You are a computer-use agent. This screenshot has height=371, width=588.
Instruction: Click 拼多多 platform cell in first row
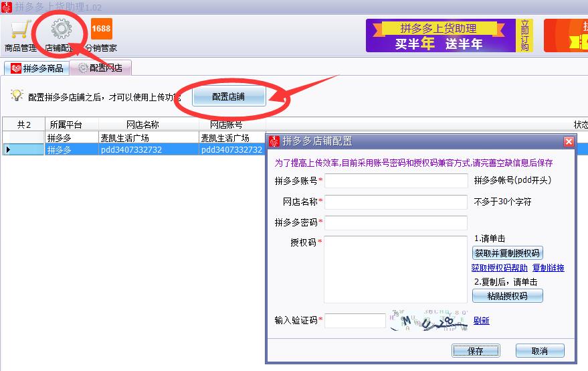[x=72, y=137]
